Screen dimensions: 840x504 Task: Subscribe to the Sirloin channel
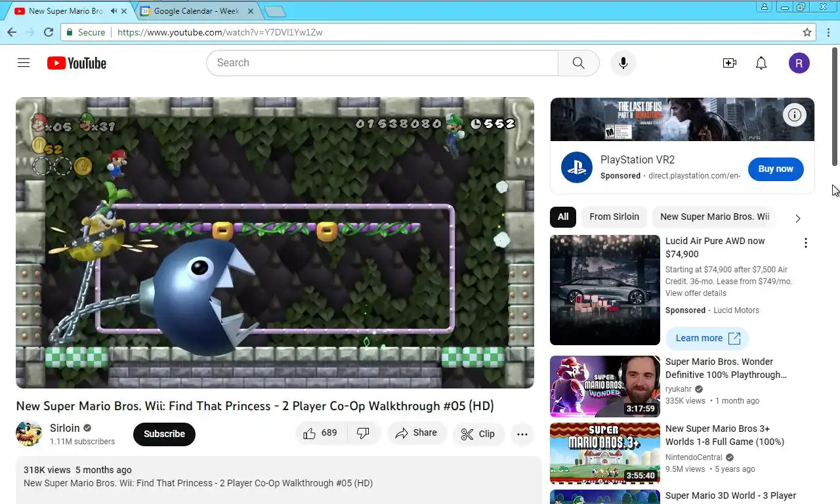point(164,434)
